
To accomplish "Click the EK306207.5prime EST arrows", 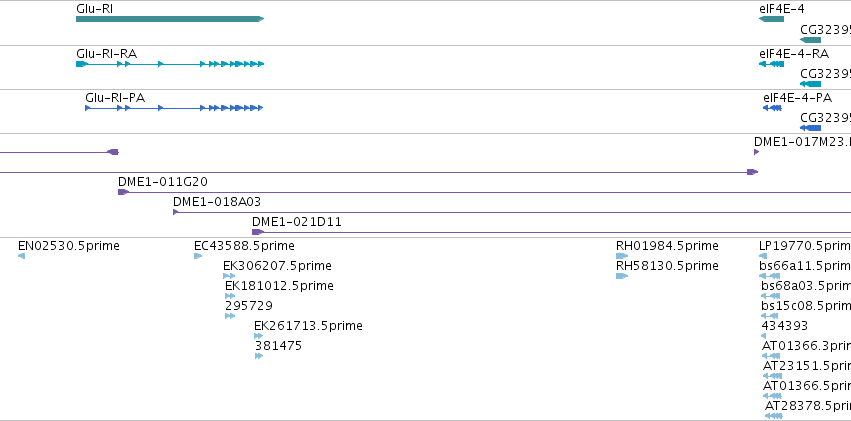I will 229,276.
